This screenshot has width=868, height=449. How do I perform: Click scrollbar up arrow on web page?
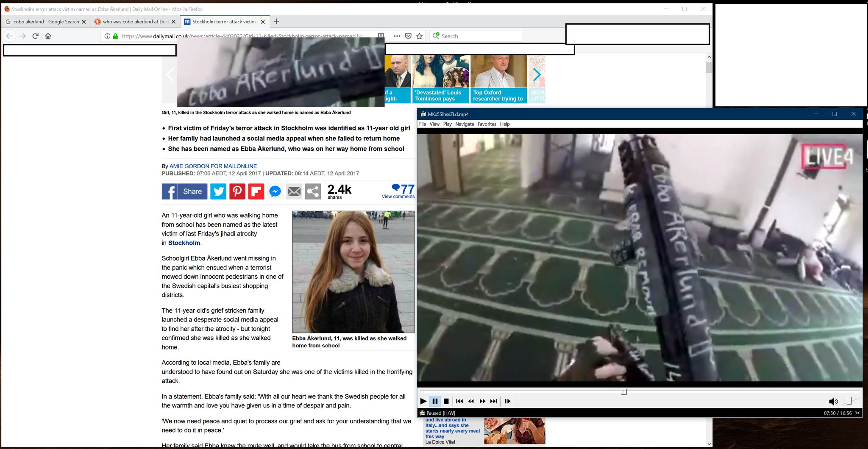pyautogui.click(x=709, y=57)
